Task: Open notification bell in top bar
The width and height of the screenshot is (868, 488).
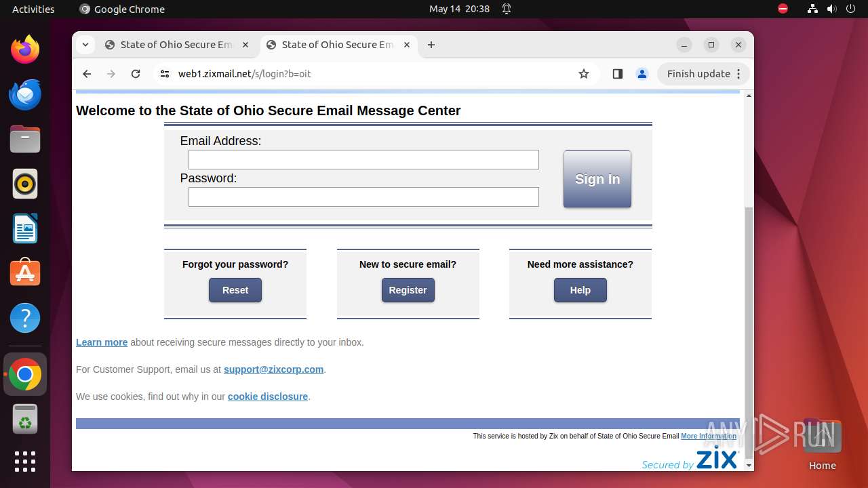Action: [506, 9]
